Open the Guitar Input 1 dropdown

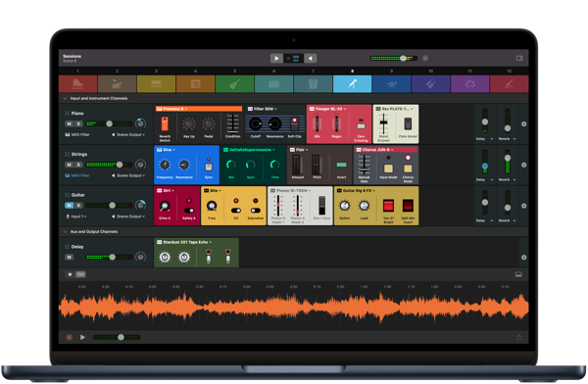coord(76,216)
